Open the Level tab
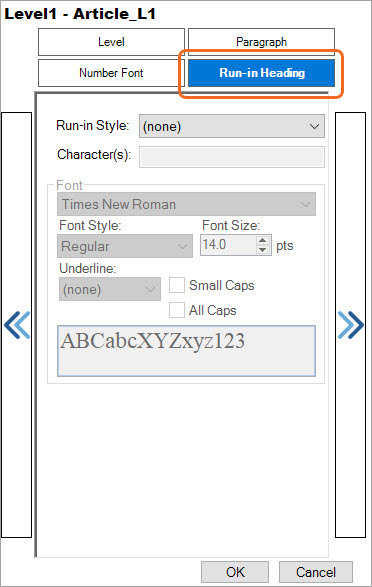 tap(112, 42)
